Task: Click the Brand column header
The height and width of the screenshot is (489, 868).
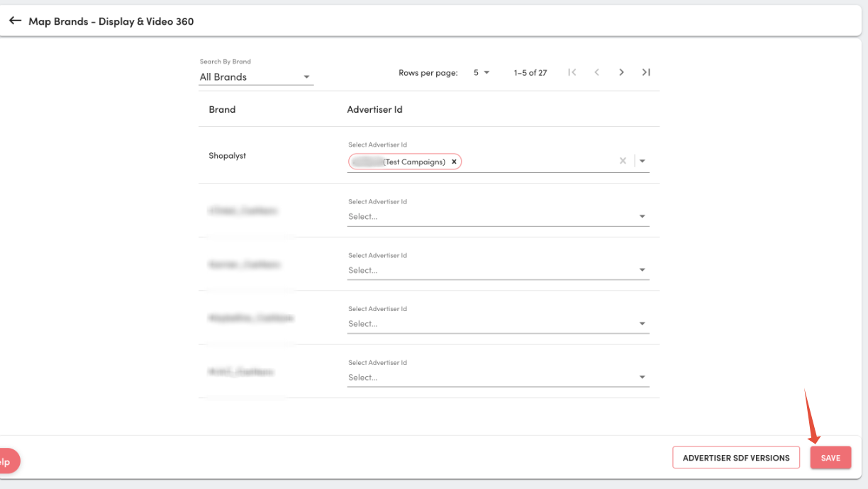Action: coord(222,110)
